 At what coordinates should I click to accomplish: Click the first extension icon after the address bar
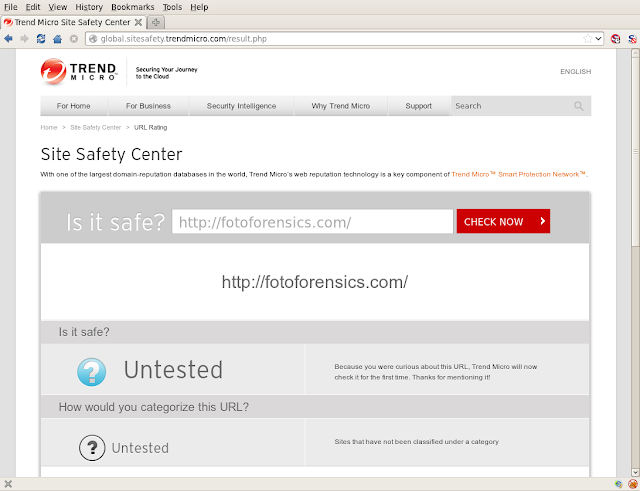(616, 39)
